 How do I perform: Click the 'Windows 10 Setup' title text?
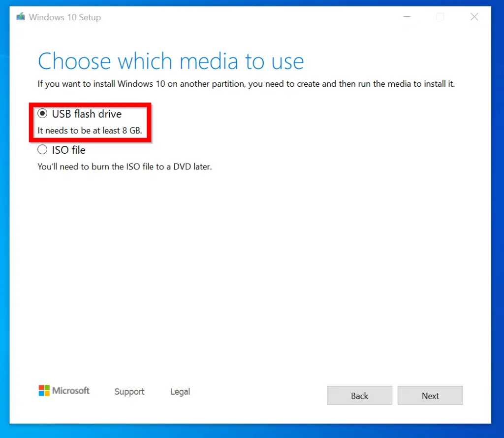click(x=65, y=17)
